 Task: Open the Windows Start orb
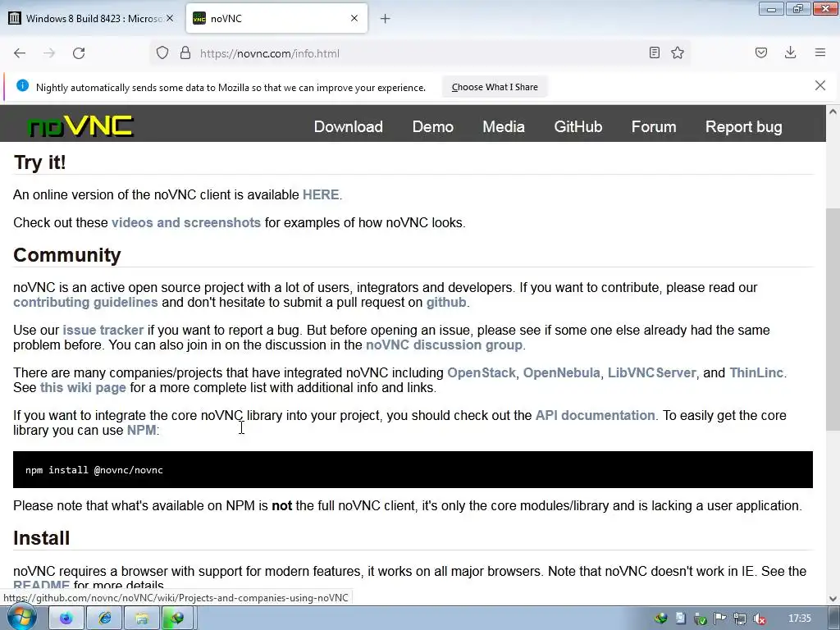21,618
